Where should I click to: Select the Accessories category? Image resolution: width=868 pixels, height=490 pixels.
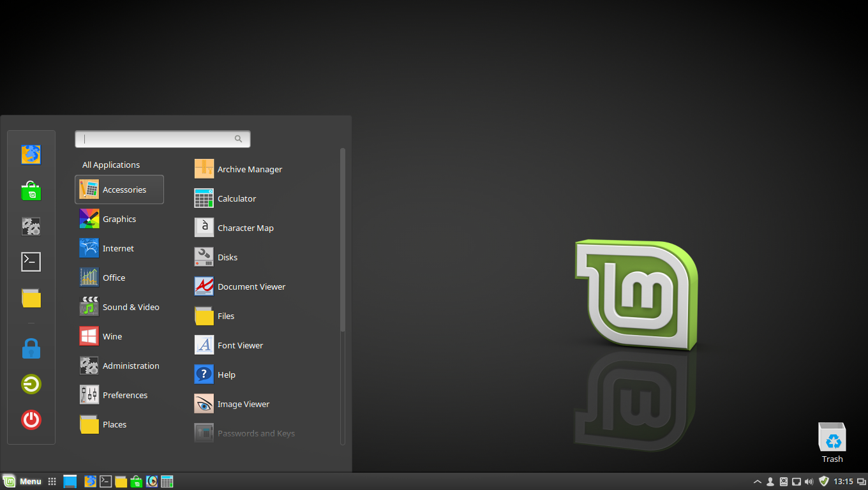click(x=119, y=189)
